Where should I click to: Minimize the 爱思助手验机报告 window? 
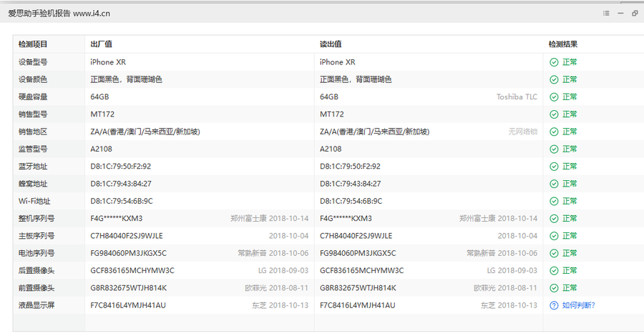pos(620,13)
